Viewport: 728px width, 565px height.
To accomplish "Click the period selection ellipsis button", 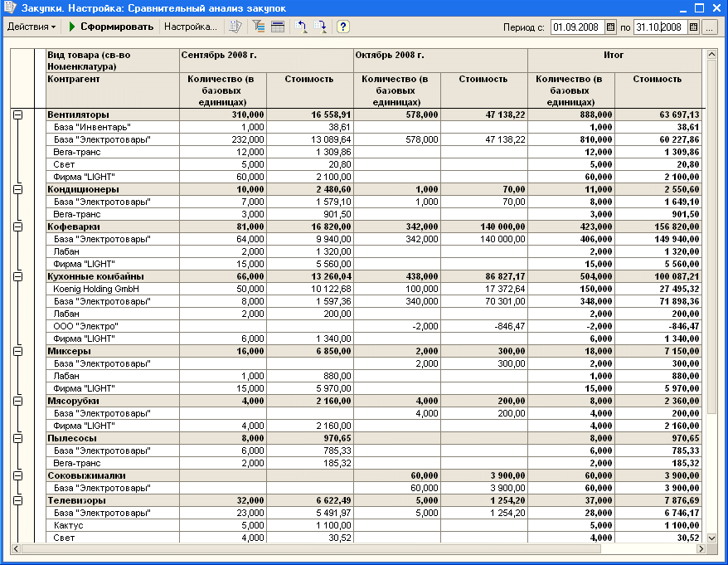I will pyautogui.click(x=710, y=27).
